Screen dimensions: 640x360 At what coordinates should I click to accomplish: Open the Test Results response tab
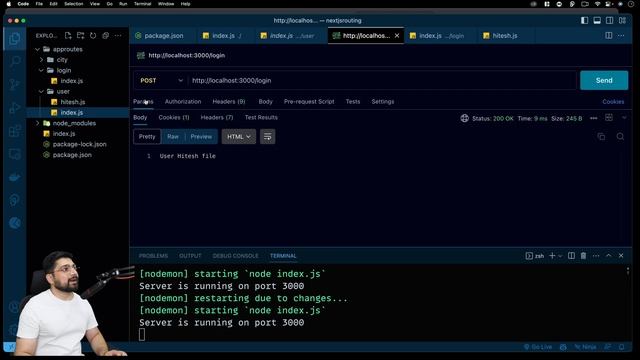(x=261, y=118)
